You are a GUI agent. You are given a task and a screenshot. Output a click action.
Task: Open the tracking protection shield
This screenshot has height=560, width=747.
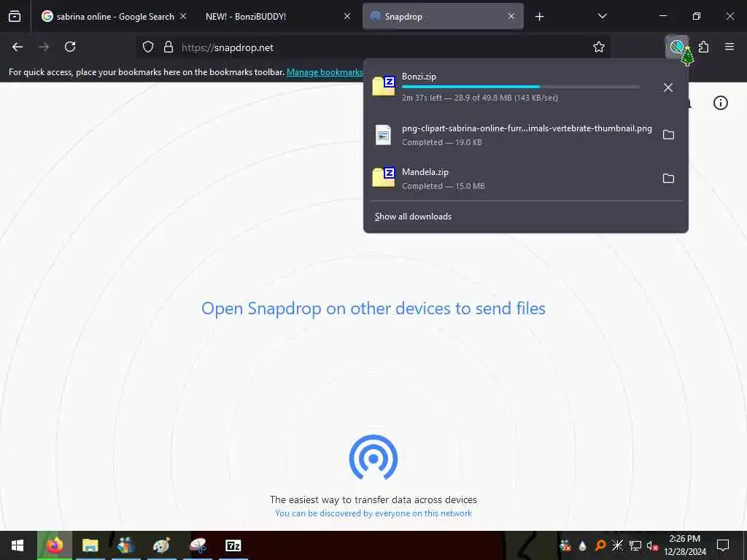pos(148,47)
